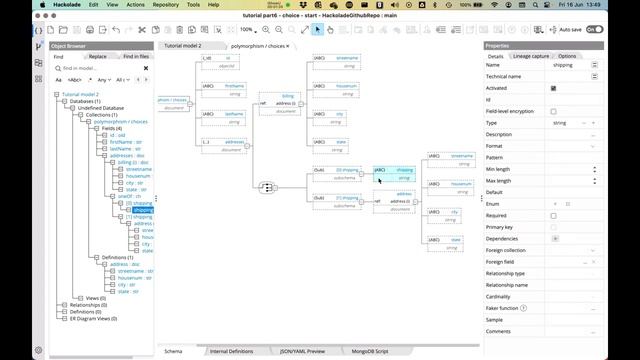640x360 pixels.
Task: Undo last action with arrow icon
Action: click(x=116, y=30)
